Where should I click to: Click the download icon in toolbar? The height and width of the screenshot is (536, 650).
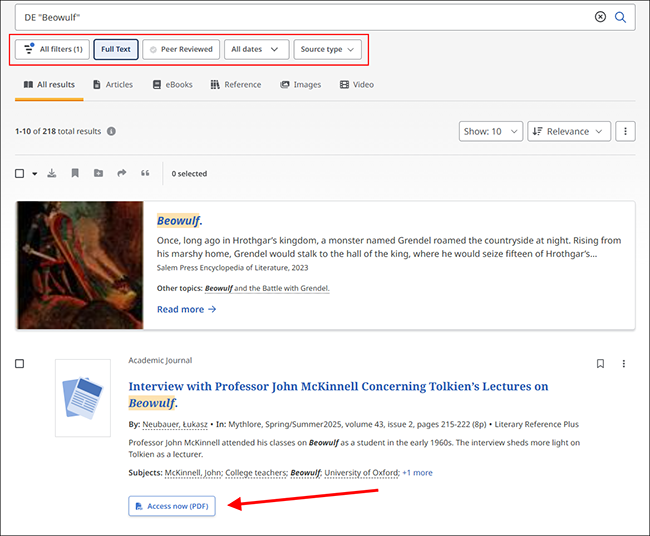click(51, 173)
